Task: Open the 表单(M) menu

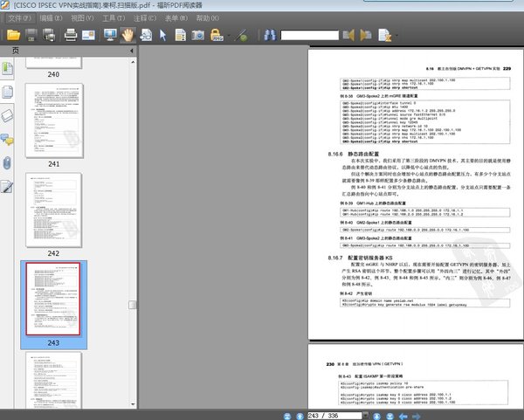Action: [x=176, y=18]
